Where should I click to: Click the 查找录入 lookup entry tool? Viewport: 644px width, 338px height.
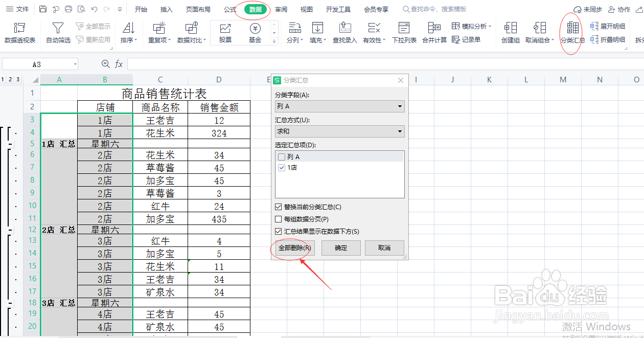click(345, 33)
